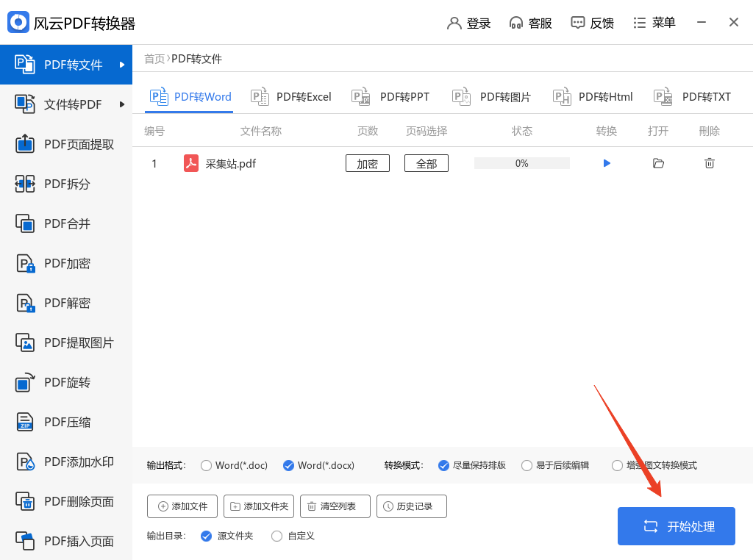
Task: Open the PDF合并 tool
Action: [x=65, y=223]
